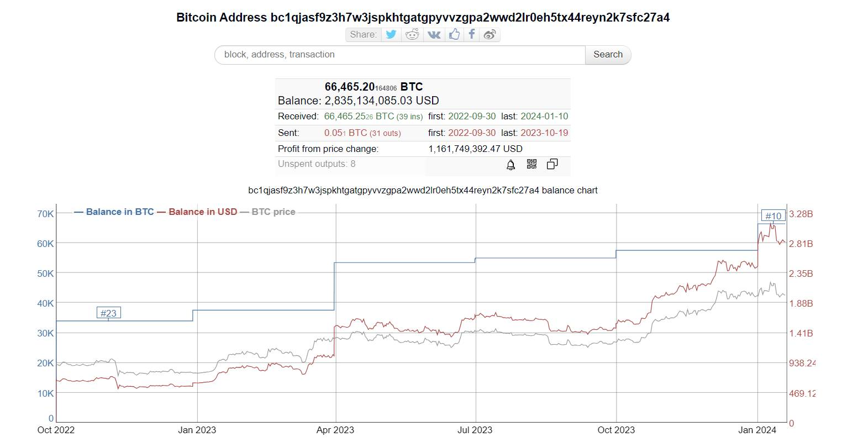Show the QR code for address
This screenshot has height=442, width=868.
[532, 164]
